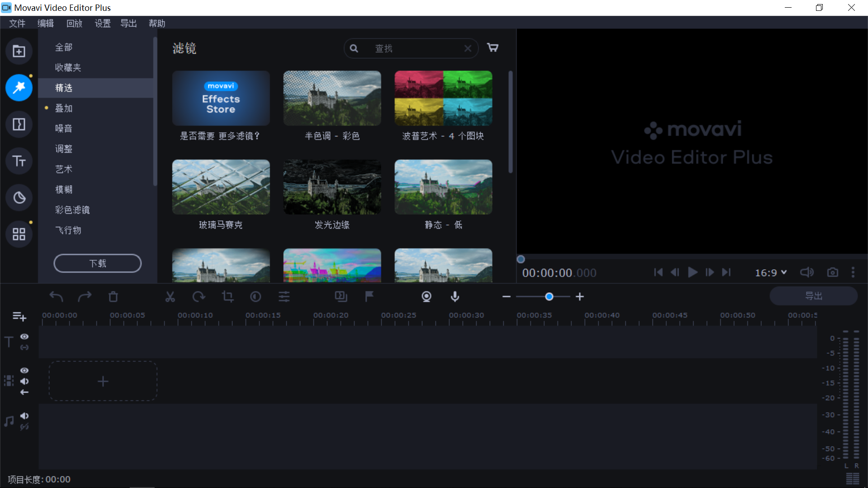Click the Redo arrow in timeline toolbar

[x=85, y=296]
